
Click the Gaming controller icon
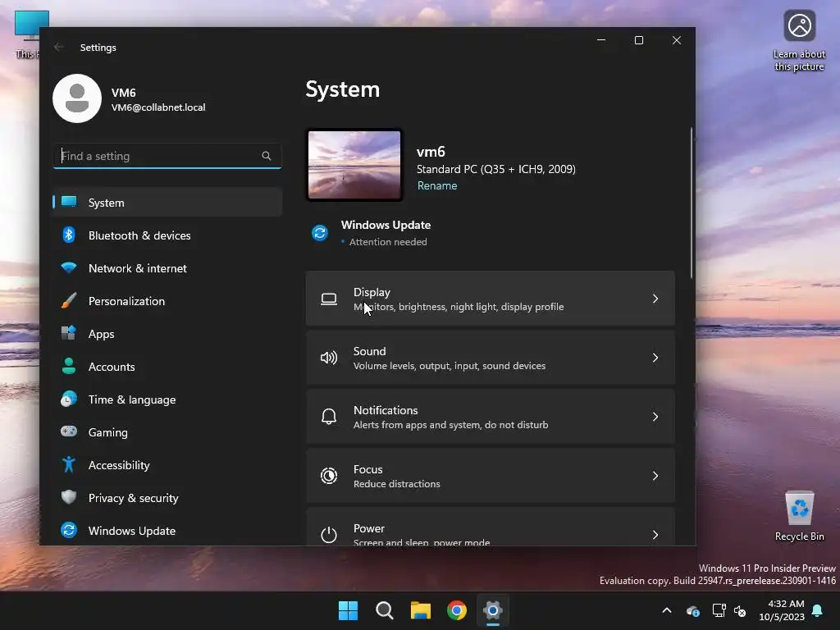(x=69, y=431)
